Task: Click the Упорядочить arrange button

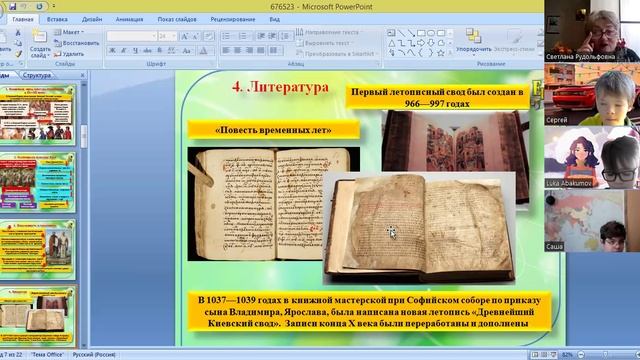Action: coord(473,42)
